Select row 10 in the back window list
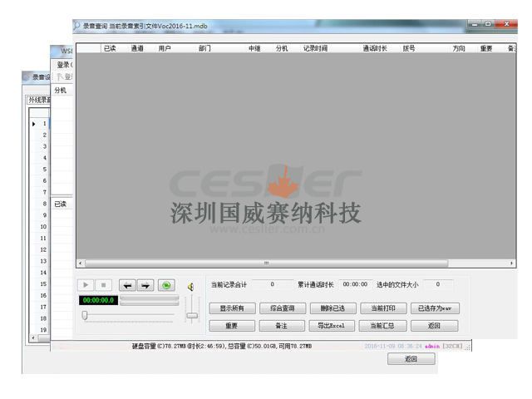Image resolution: width=532 pixels, height=399 pixels. (x=40, y=227)
